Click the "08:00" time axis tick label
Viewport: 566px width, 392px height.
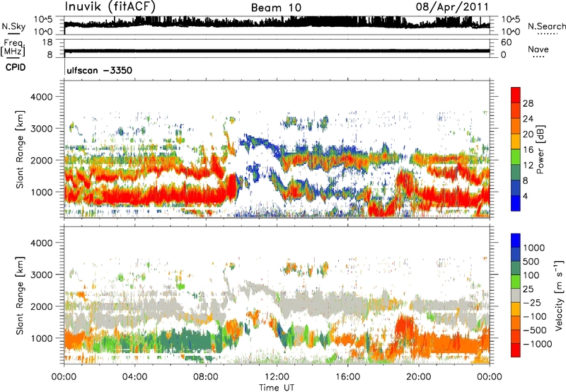click(x=206, y=377)
